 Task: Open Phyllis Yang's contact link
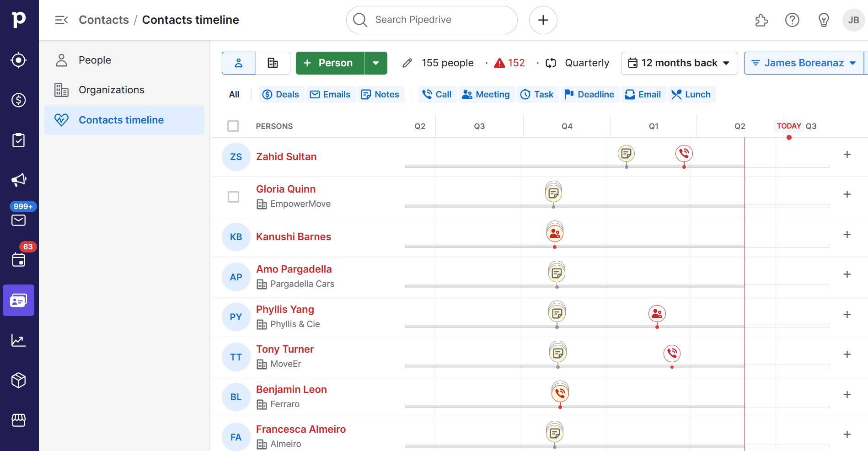pyautogui.click(x=285, y=309)
